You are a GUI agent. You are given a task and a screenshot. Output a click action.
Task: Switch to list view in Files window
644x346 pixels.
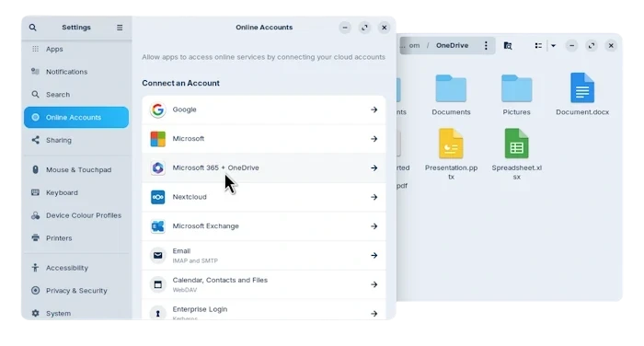(538, 46)
